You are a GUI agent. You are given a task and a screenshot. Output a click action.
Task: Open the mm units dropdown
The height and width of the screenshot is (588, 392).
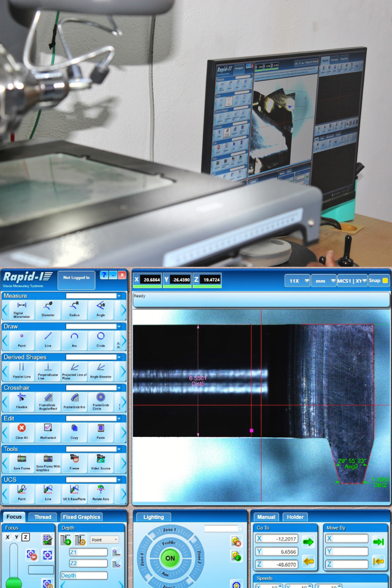[x=323, y=281]
